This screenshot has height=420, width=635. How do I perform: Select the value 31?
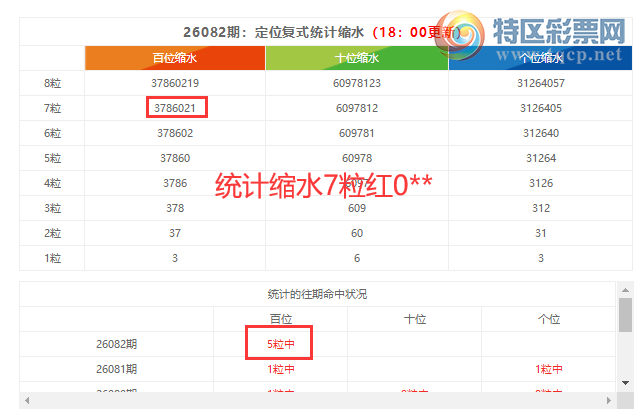pos(541,233)
